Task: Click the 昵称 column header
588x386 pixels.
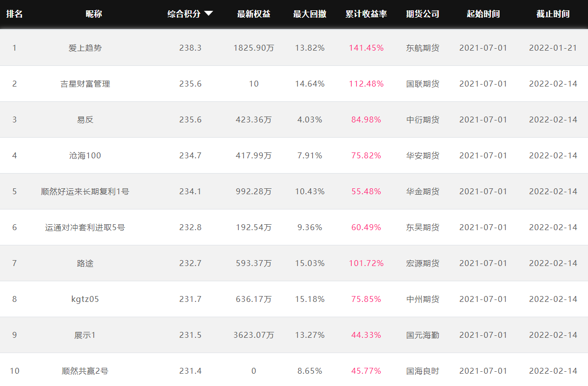Action: pos(94,14)
